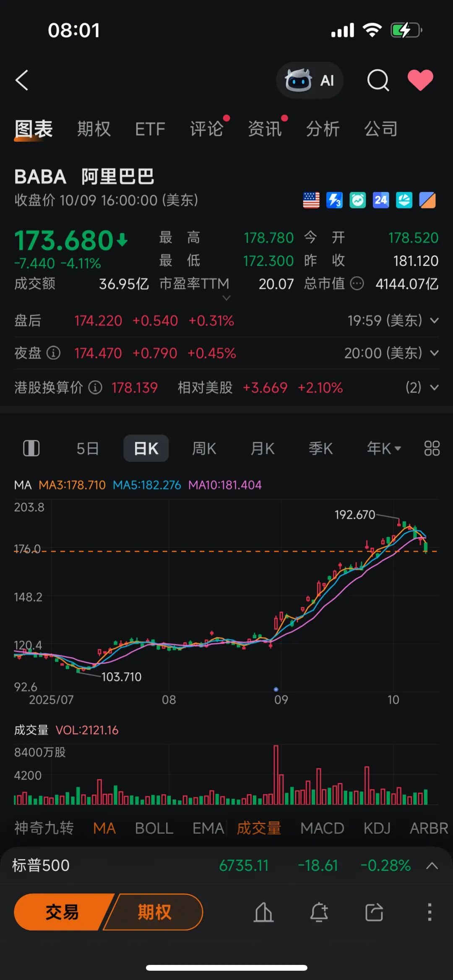The height and width of the screenshot is (980, 453).
Task: Tap the MA5:182.276 value label
Action: coord(147,485)
